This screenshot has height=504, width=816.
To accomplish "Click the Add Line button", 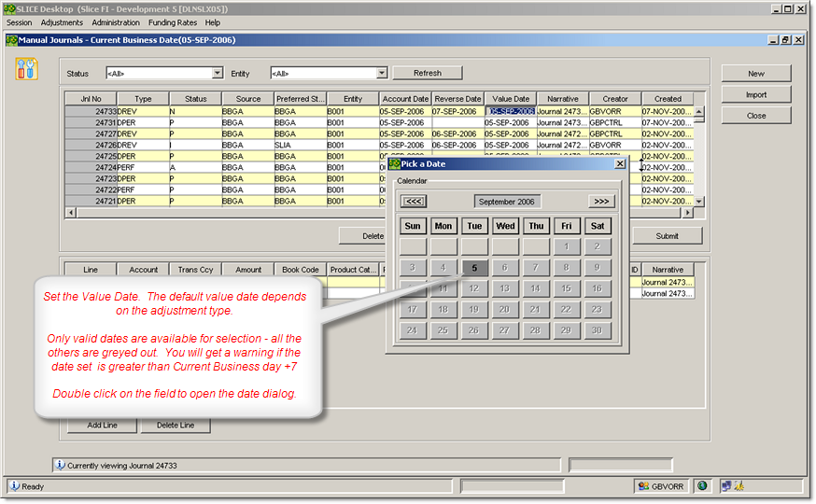I will click(103, 425).
